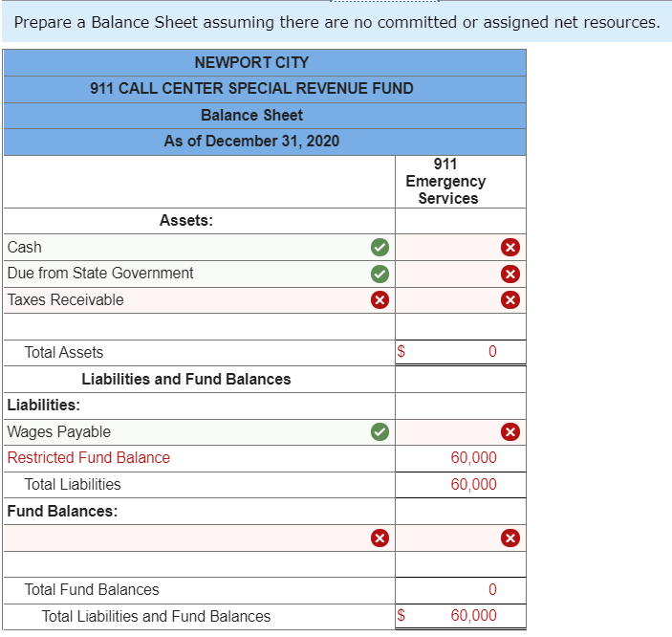Viewport: 672px width, 637px height.
Task: Click the green checkmark beside Wages Payable
Action: click(x=379, y=431)
